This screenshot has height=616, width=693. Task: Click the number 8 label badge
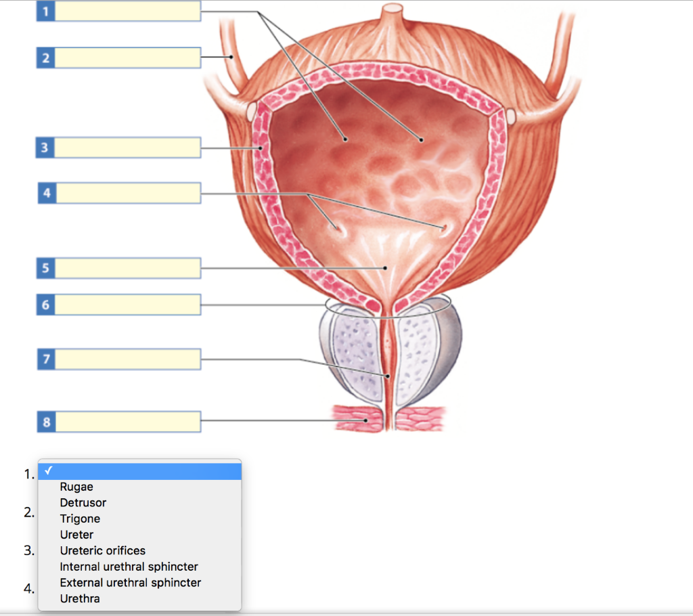[x=45, y=422]
